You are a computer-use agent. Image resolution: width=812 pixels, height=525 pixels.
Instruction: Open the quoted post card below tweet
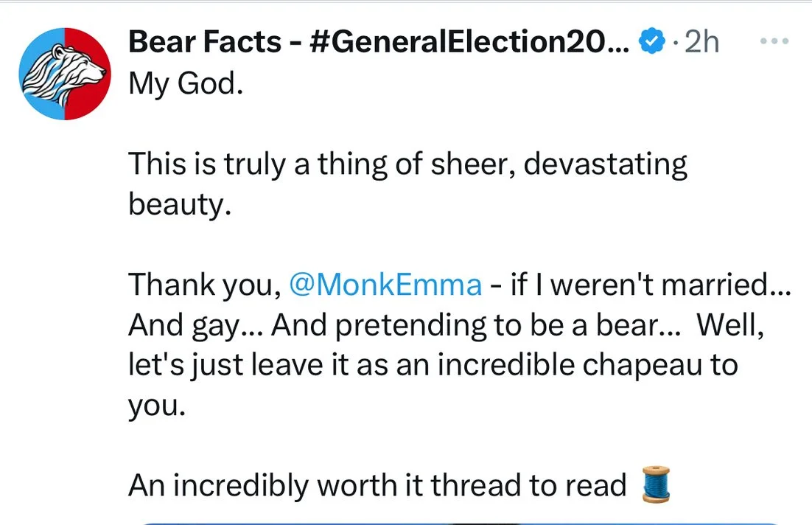point(457,521)
